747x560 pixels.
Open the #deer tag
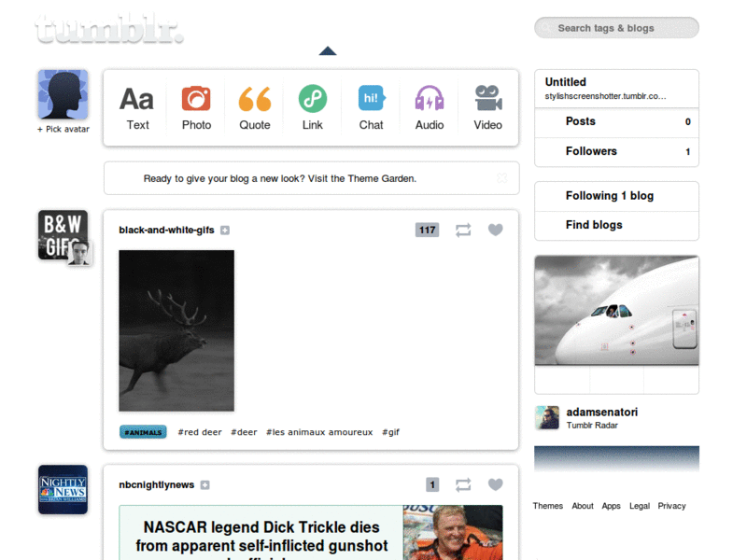click(x=244, y=432)
